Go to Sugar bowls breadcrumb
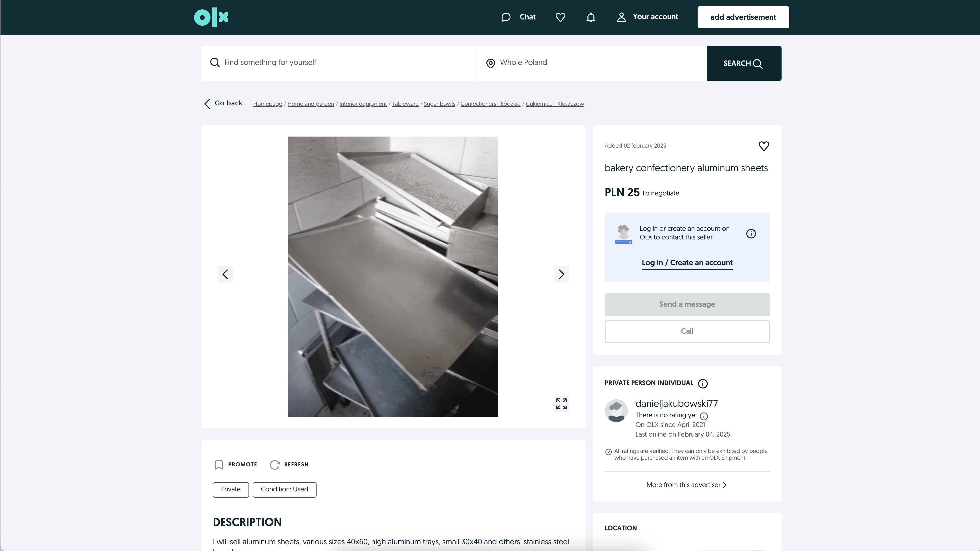This screenshot has height=551, width=980. (x=439, y=104)
